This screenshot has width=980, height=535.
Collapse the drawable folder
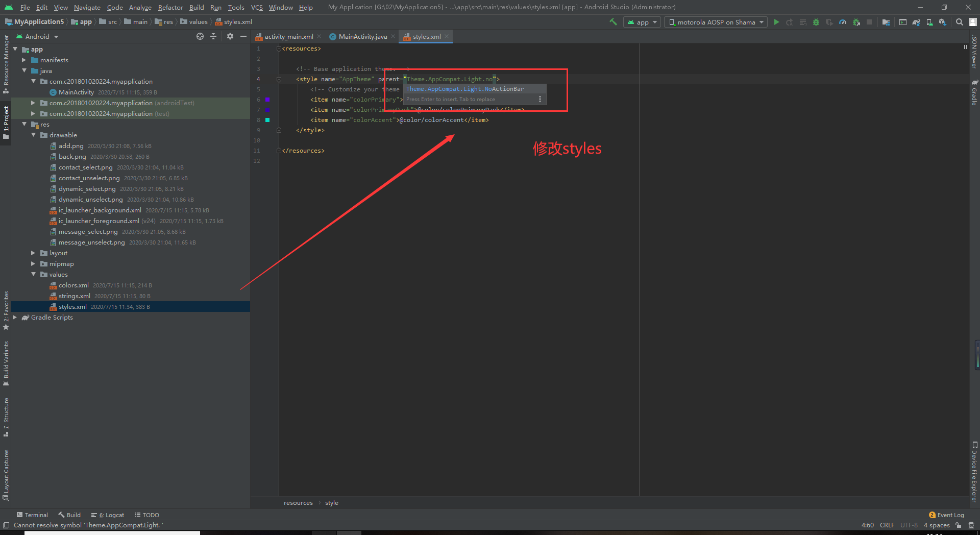[x=33, y=135]
